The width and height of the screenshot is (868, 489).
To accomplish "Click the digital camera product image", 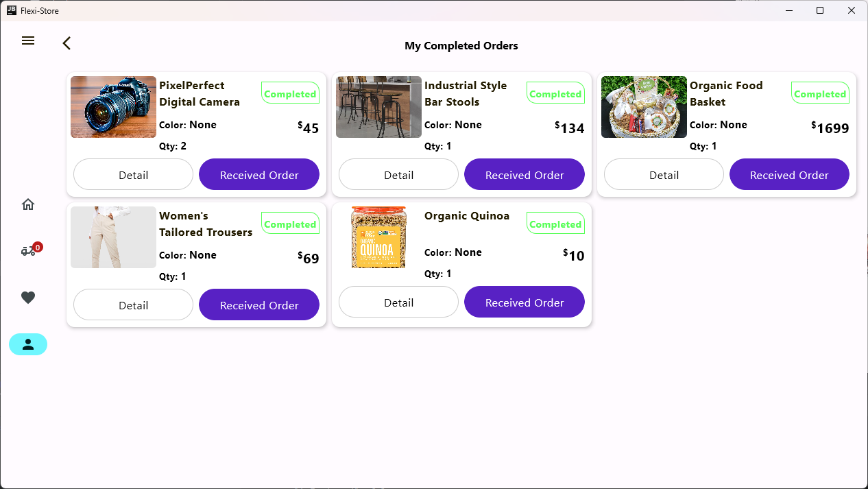I will click(x=113, y=107).
